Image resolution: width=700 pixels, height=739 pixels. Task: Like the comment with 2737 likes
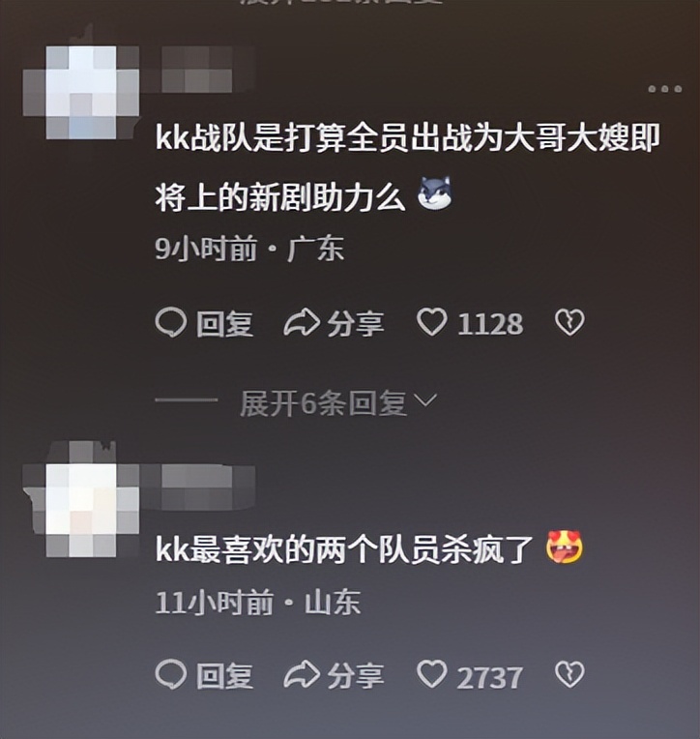pyautogui.click(x=431, y=674)
